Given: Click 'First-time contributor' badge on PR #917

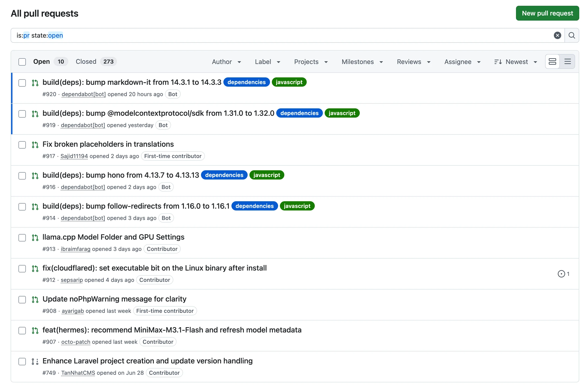Looking at the screenshot, I should [173, 156].
